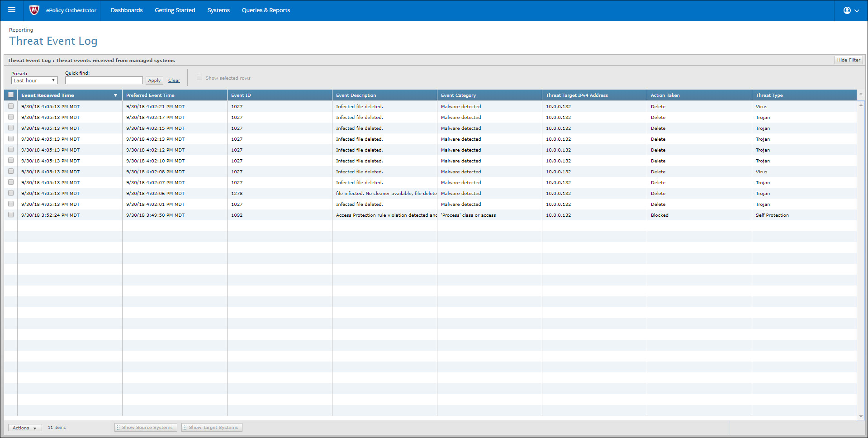The height and width of the screenshot is (438, 868).
Task: Click the Hide Filter button
Action: [x=849, y=60]
